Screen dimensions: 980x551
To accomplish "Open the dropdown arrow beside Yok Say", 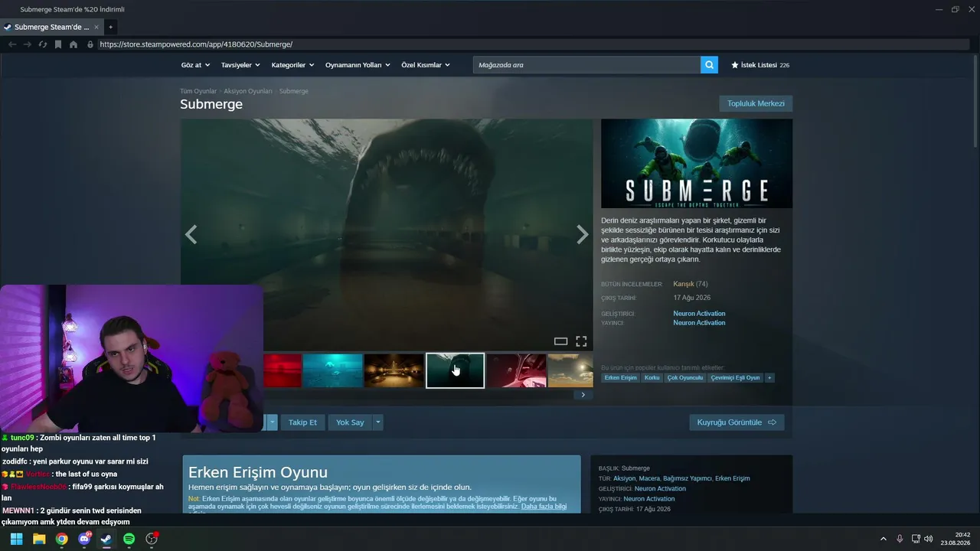I will (377, 422).
